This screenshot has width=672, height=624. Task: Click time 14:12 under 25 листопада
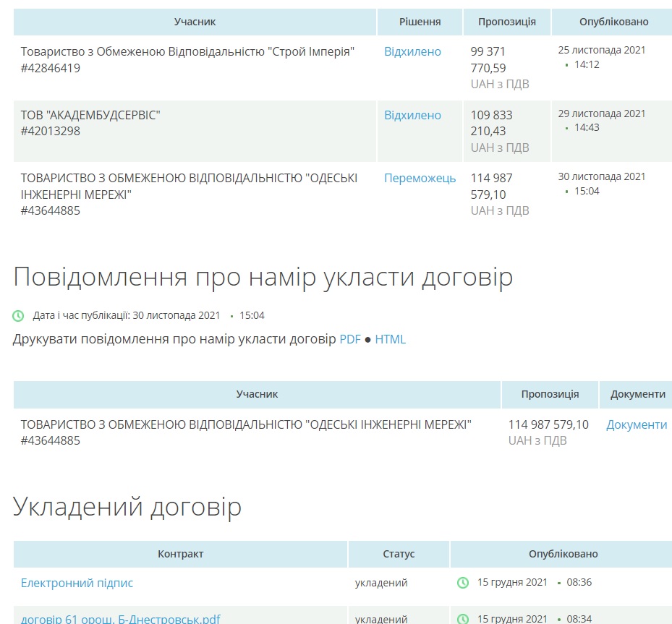tap(587, 64)
